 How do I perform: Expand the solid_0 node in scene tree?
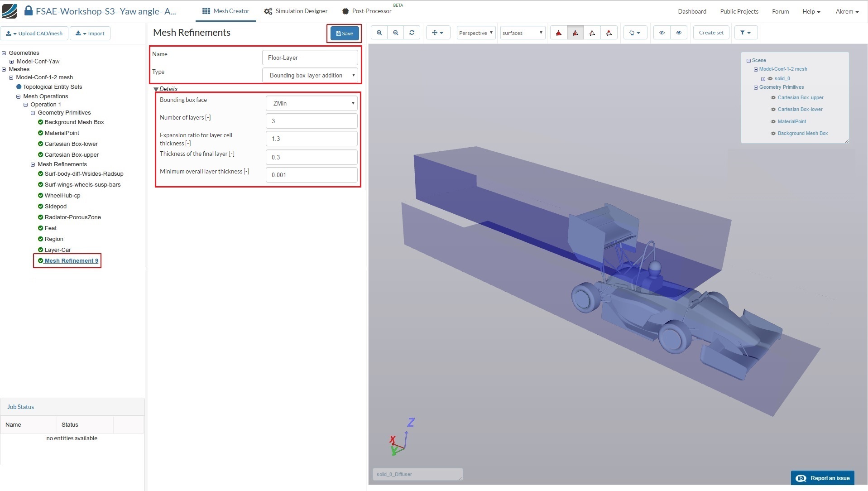[x=763, y=79]
